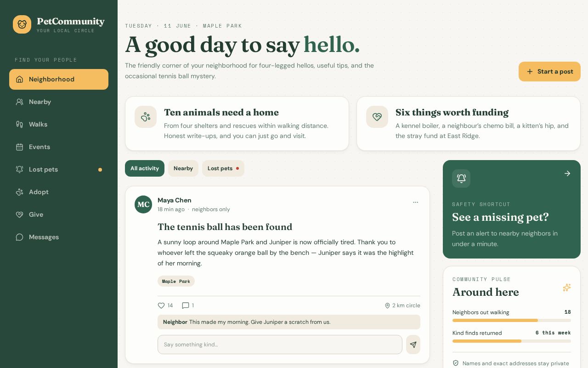Viewport: 588px width, 368px height.
Task: Click the sparkle icon in Community Pulse
Action: click(567, 287)
